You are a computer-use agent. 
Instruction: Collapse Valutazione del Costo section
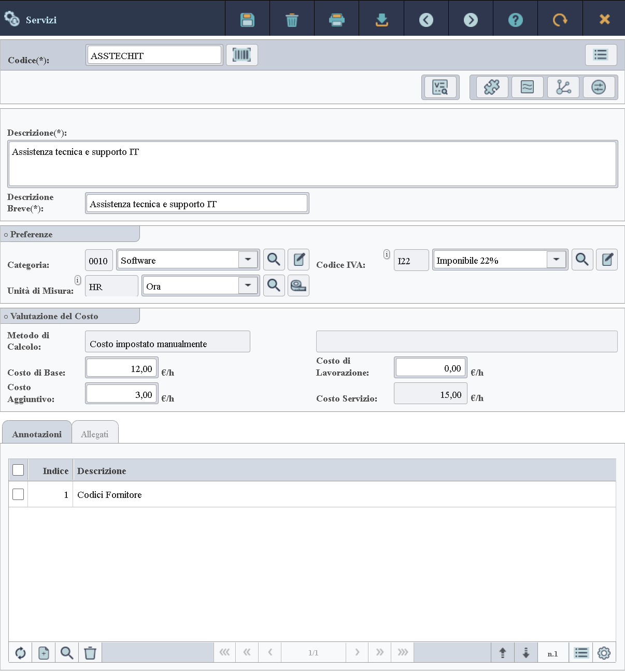click(x=70, y=316)
